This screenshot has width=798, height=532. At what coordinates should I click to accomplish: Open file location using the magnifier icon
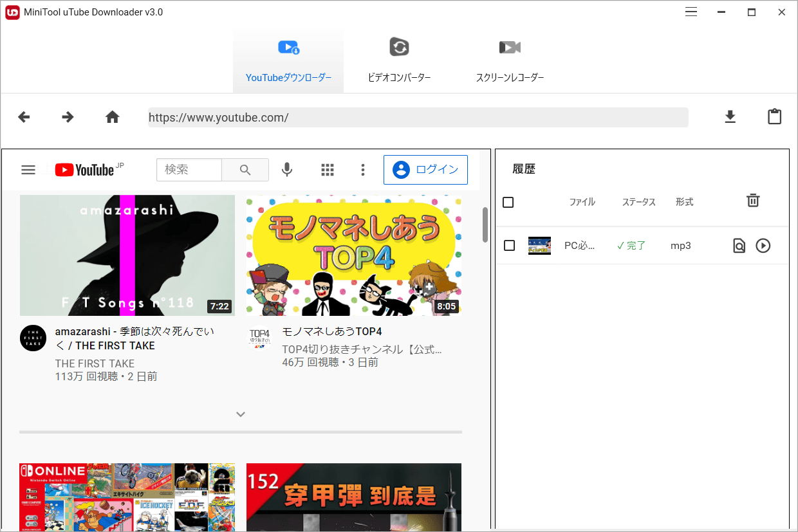[x=739, y=245]
